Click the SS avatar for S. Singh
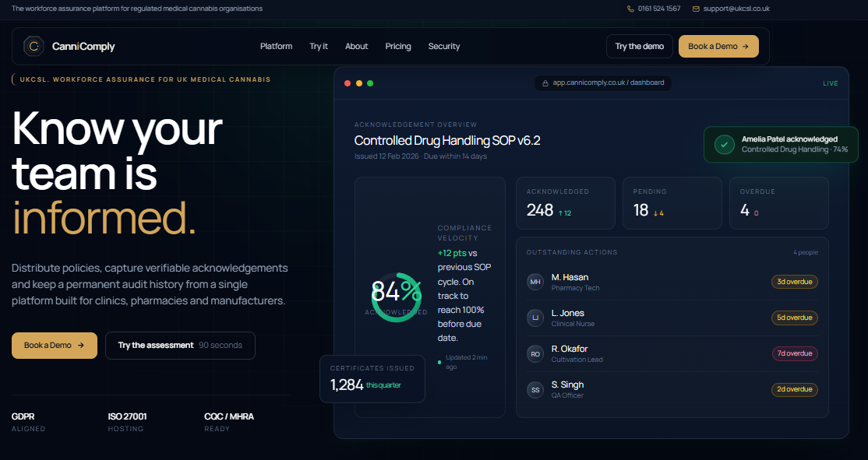868x460 pixels. (x=535, y=390)
